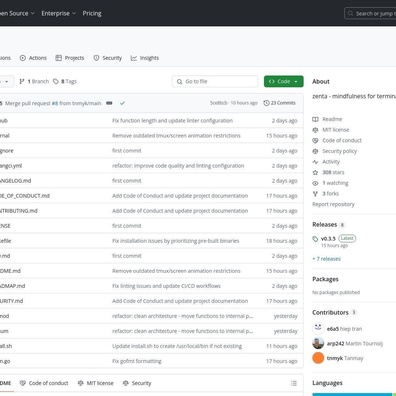View the 1 Branch list
The width and height of the screenshot is (396, 396).
pyautogui.click(x=34, y=81)
